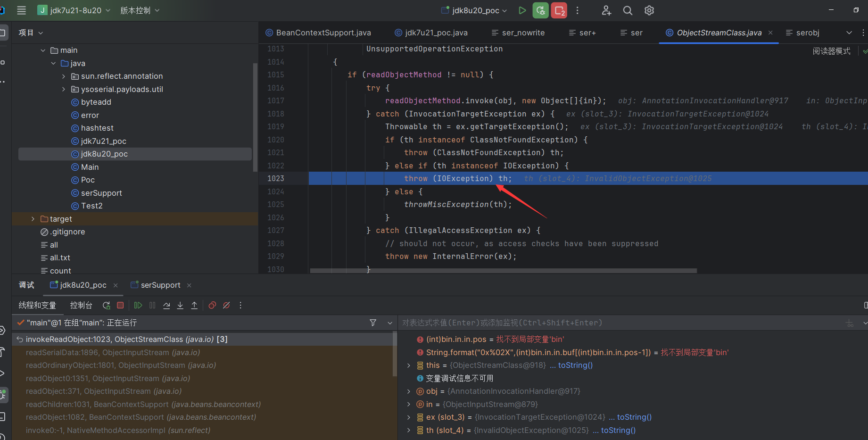Stop debug session red square
Viewport: 868px width, 440px height.
point(120,305)
